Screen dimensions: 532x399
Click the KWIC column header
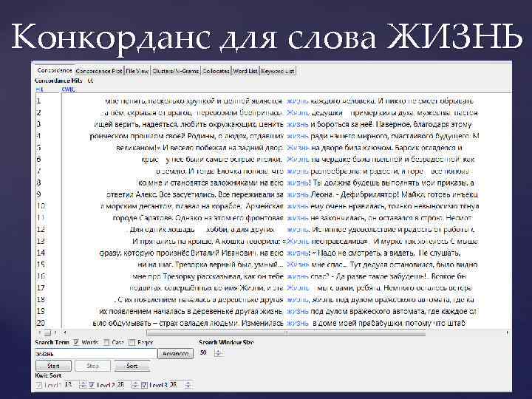tap(69, 89)
